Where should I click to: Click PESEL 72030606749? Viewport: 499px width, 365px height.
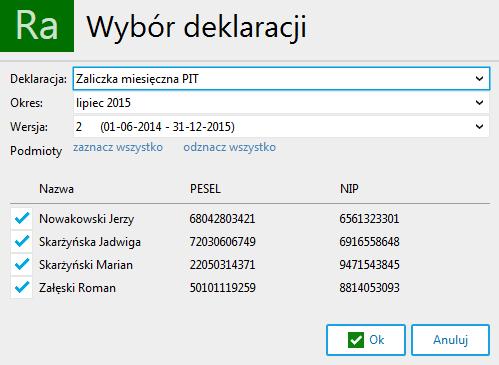(x=222, y=242)
